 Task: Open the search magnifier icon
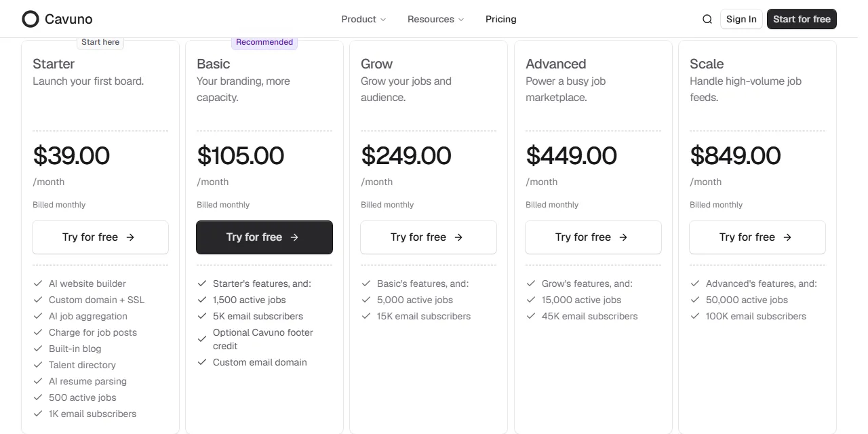point(707,19)
